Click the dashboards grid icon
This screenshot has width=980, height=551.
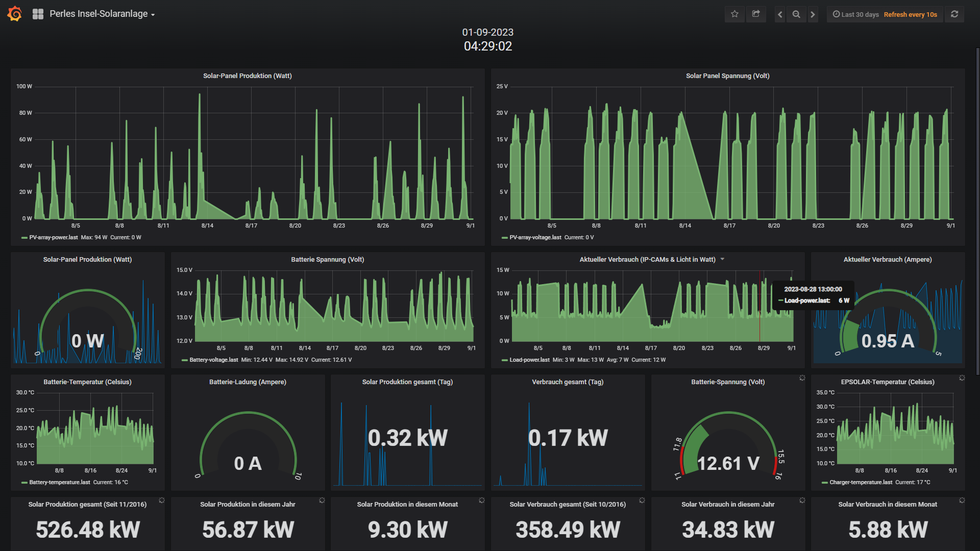pyautogui.click(x=38, y=14)
